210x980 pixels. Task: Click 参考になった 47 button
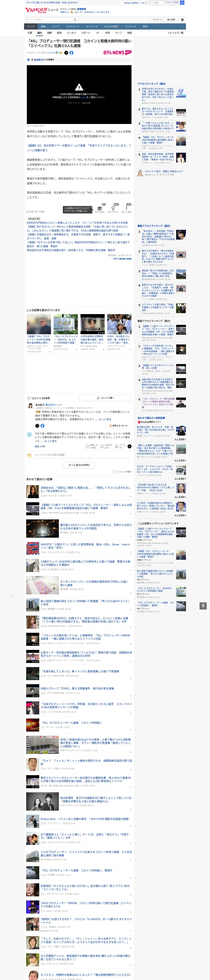pos(119,426)
